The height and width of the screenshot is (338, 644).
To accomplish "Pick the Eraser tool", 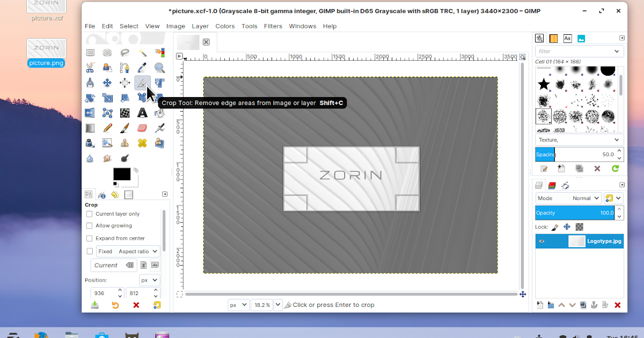I will [142, 128].
